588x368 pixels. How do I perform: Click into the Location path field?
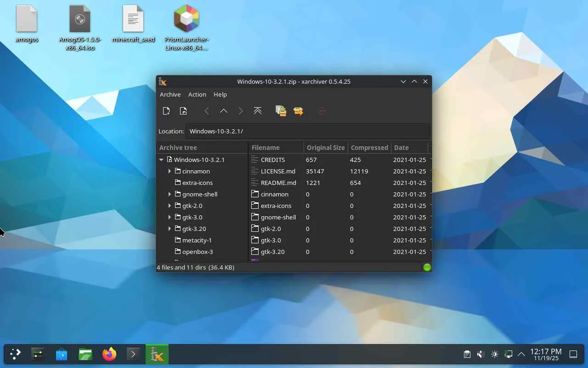[x=307, y=131]
